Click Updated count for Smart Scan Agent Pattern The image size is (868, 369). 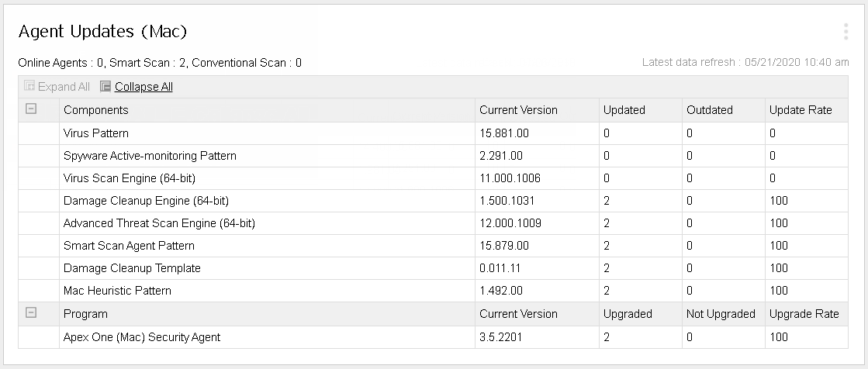tap(607, 246)
